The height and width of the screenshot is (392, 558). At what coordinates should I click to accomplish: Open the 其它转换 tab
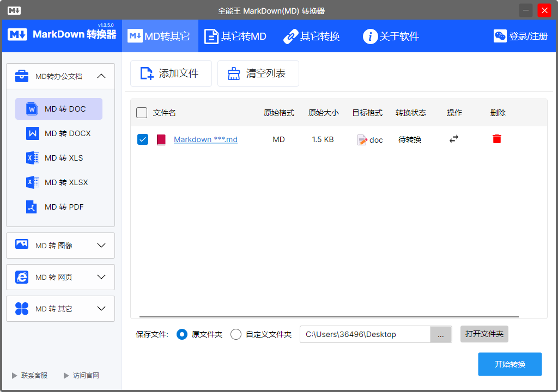(311, 36)
